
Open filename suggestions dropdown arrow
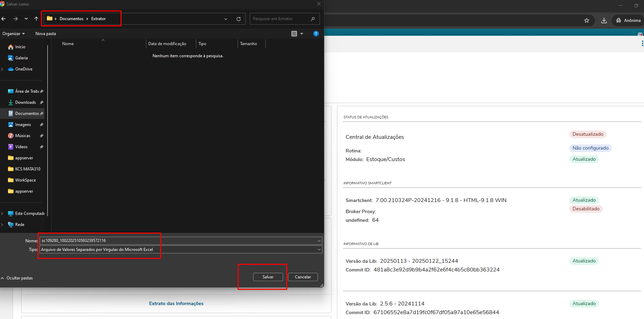tap(319, 241)
